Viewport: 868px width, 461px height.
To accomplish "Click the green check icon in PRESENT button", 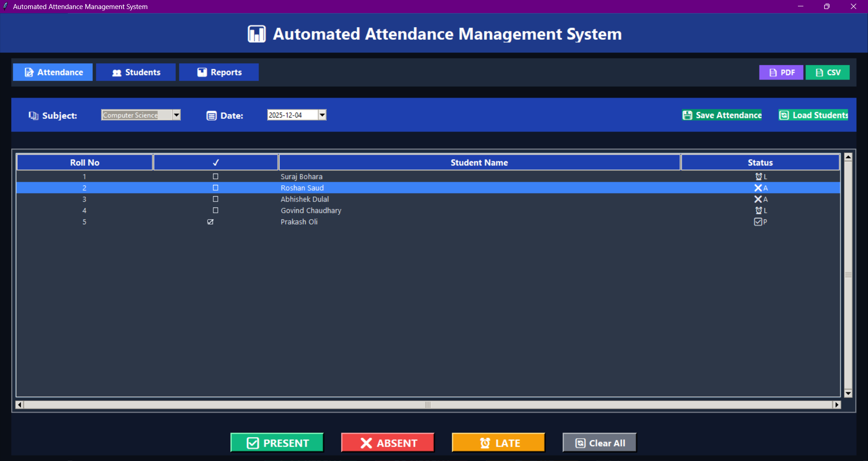I will point(253,442).
